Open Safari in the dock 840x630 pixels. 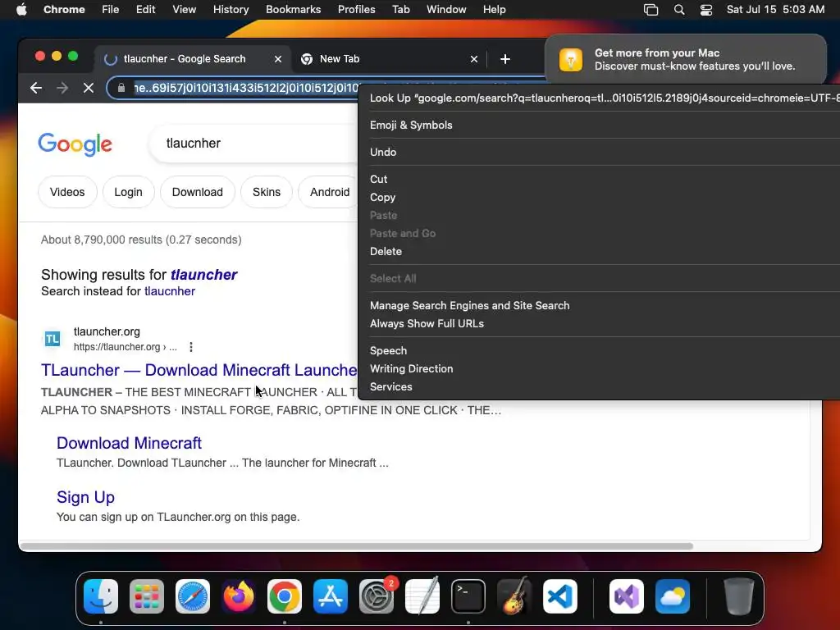click(x=193, y=596)
